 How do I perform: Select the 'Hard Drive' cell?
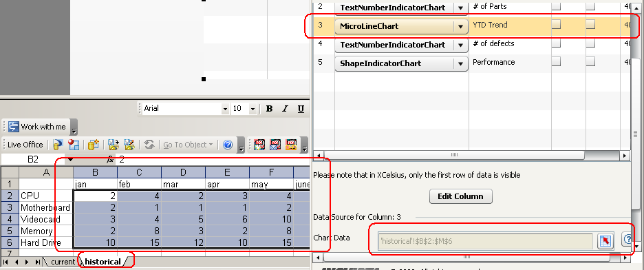[46, 242]
